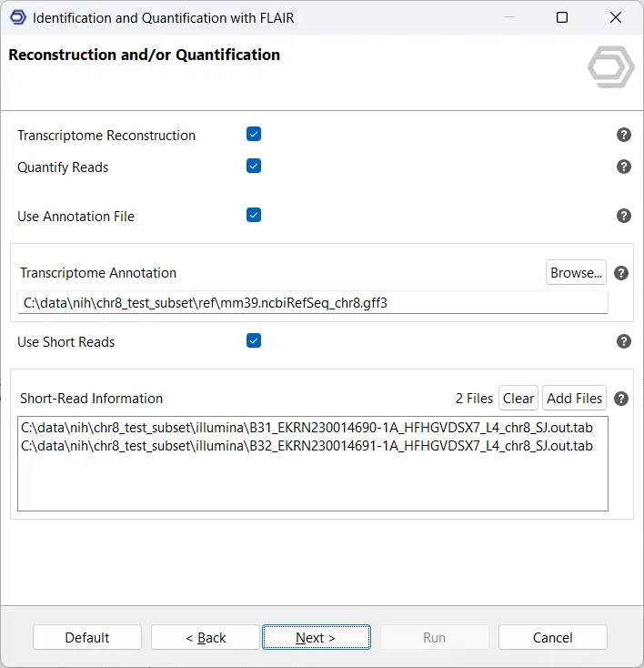
Task: Toggle the Quantify Reads checkbox
Action: (x=254, y=167)
